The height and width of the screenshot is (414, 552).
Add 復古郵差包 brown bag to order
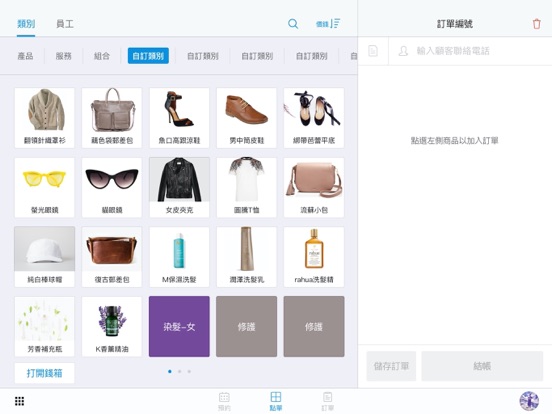[x=112, y=257]
